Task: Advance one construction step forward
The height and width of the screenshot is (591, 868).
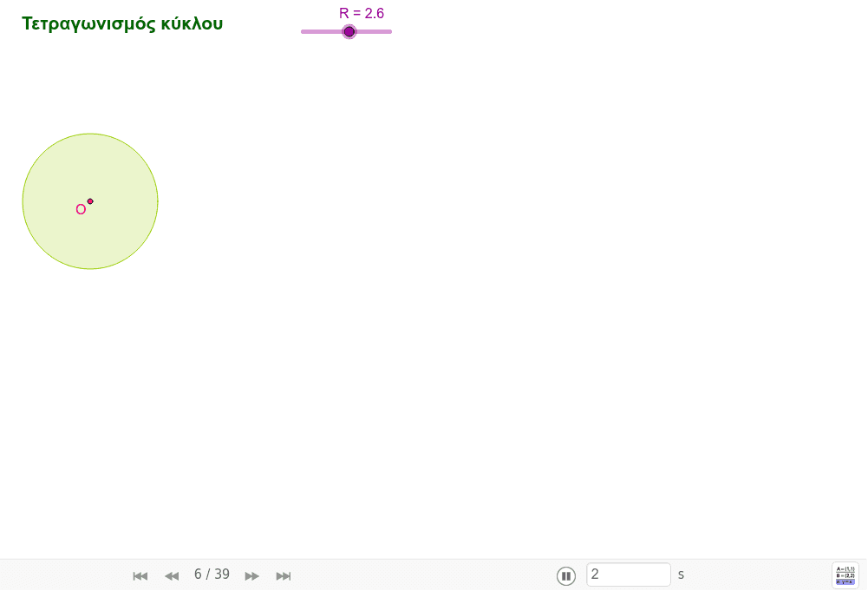Action: tap(251, 576)
